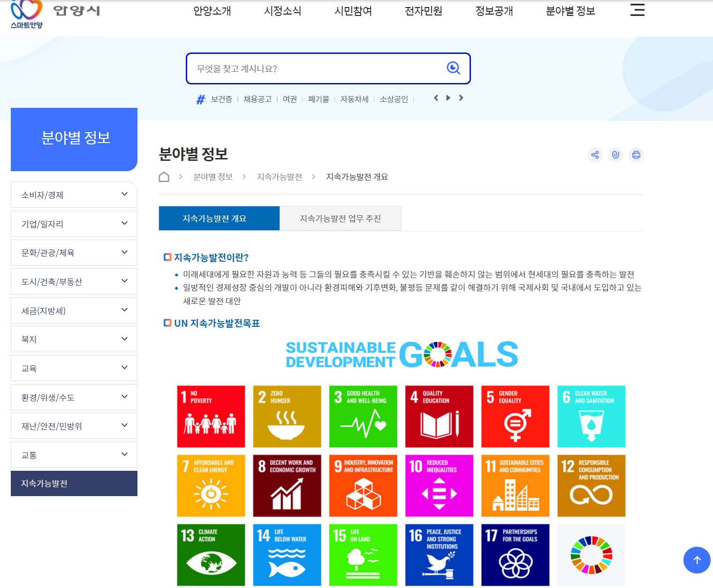
Task: Select SDG 10 Reduced Inequalities tile
Action: click(439, 486)
